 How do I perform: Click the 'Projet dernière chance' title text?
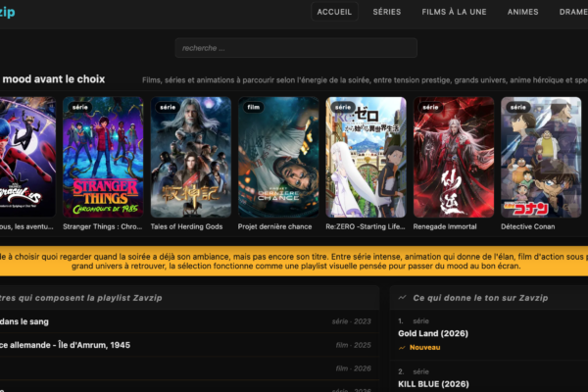274,226
